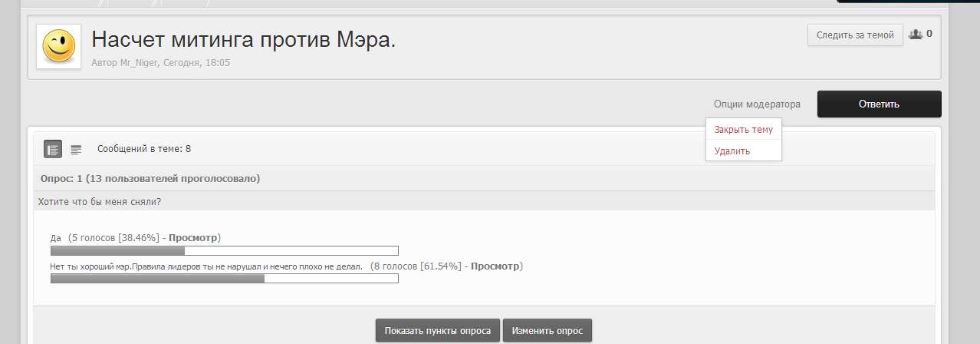Click the topic title "Насчет митинга против Мэра."
The height and width of the screenshot is (344, 980).
[243, 40]
